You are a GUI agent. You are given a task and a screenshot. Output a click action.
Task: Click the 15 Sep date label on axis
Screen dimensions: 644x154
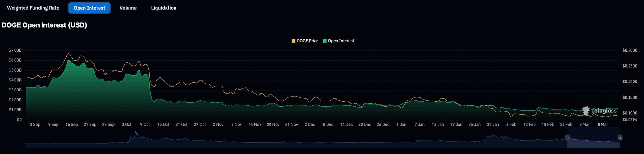[x=71, y=124]
